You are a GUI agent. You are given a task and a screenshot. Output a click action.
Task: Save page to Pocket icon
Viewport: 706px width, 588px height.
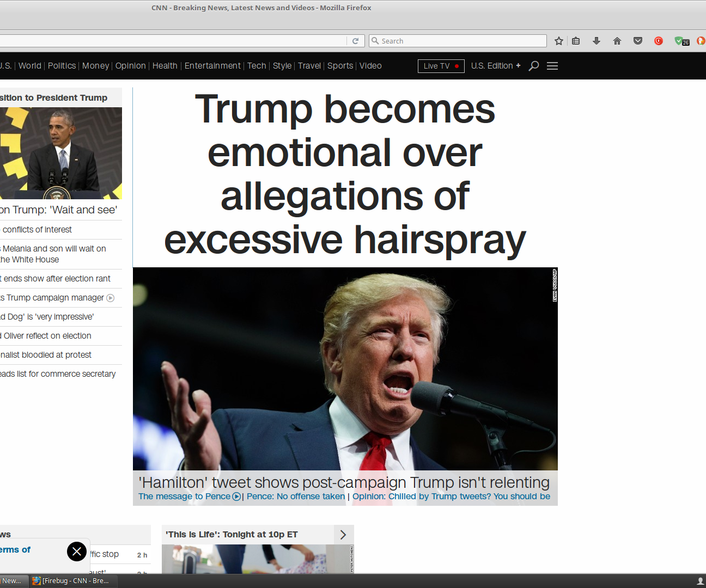(x=638, y=41)
